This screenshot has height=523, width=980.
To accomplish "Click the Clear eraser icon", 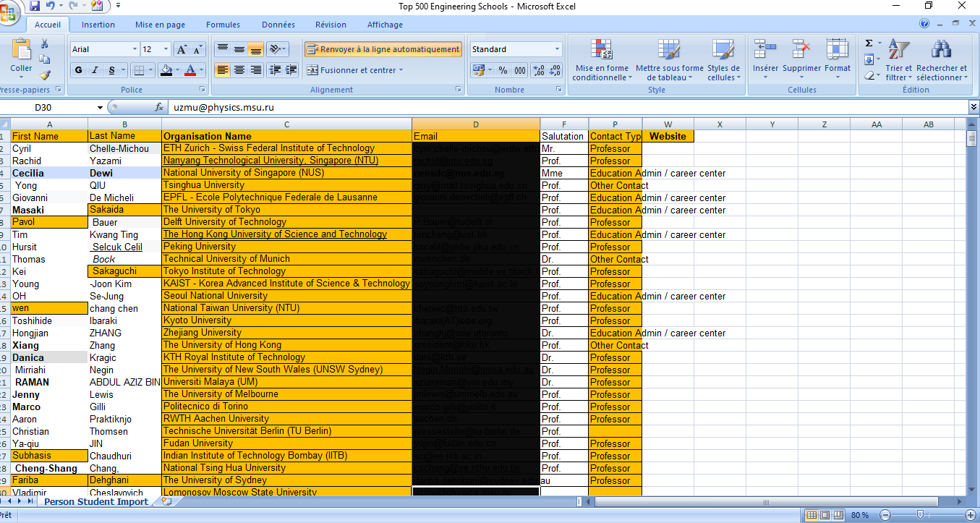I will [x=869, y=75].
